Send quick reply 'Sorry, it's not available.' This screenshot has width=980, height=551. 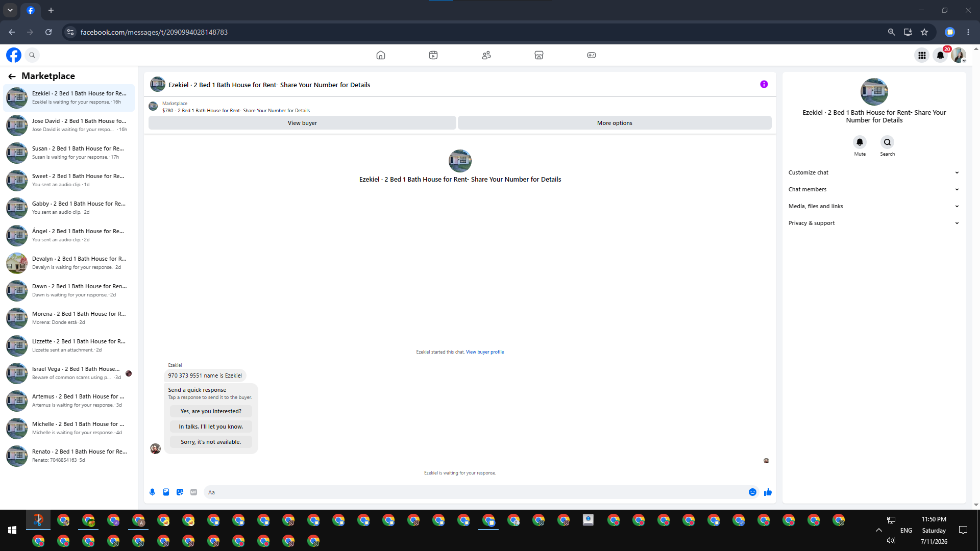[211, 442]
